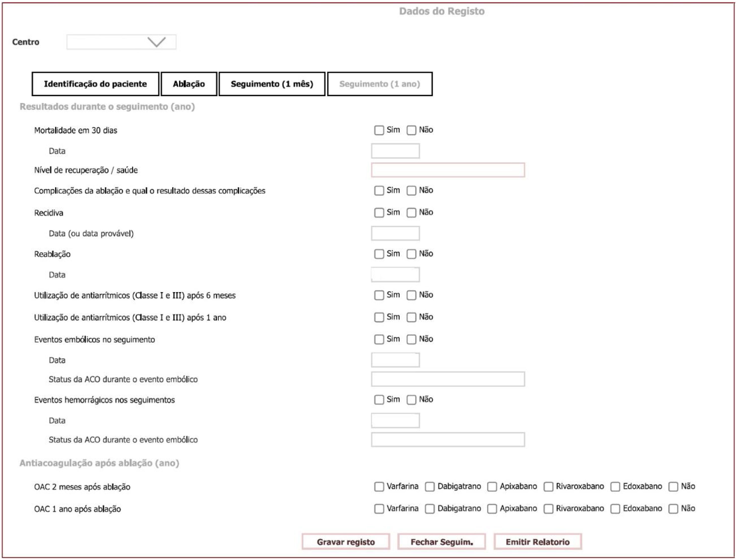Open the Ablação tab

188,84
